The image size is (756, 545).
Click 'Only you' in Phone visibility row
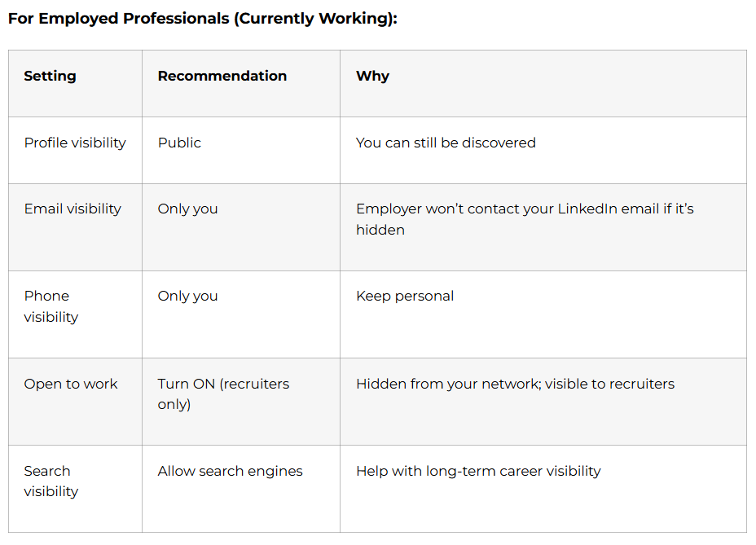[187, 296]
